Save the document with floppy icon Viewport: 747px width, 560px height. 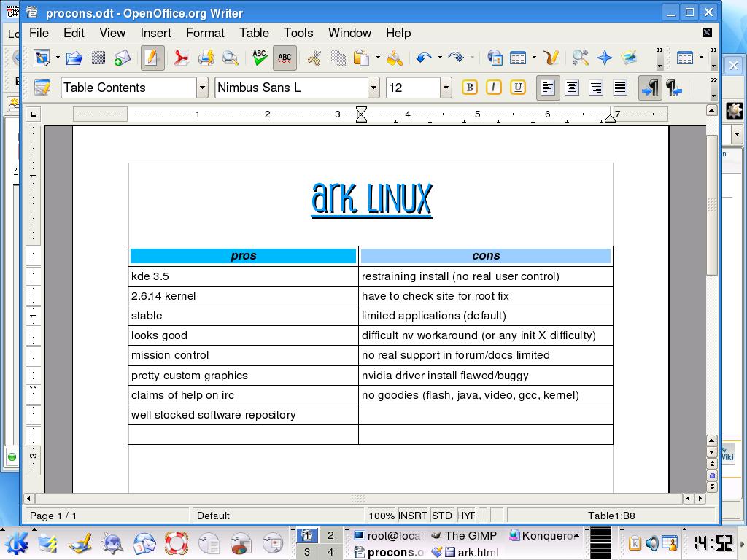point(98,58)
